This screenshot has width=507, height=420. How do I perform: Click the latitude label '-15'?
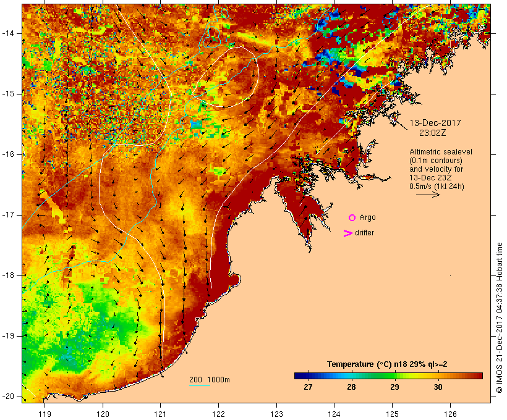[x=8, y=94]
